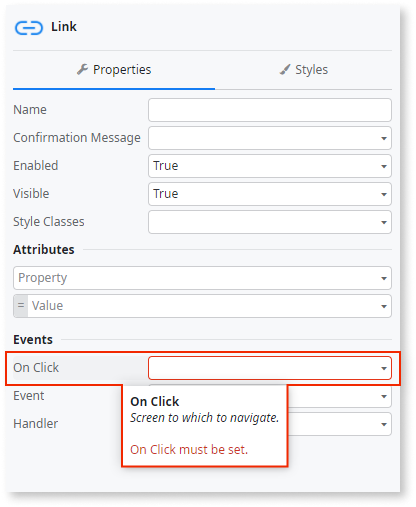
Task: Click the Value attribute input field
Action: 209,306
